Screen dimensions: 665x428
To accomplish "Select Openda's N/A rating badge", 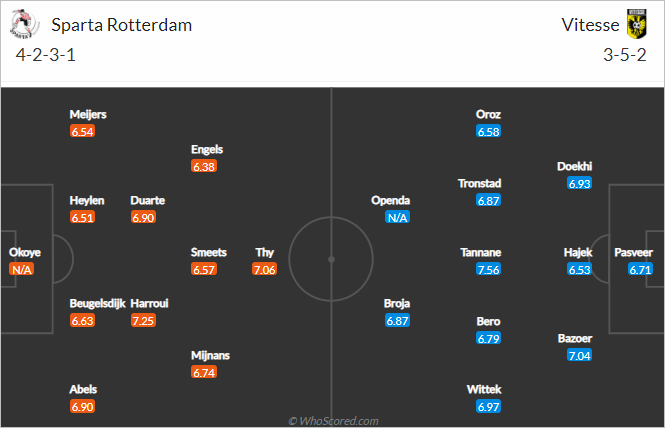I will point(397,218).
